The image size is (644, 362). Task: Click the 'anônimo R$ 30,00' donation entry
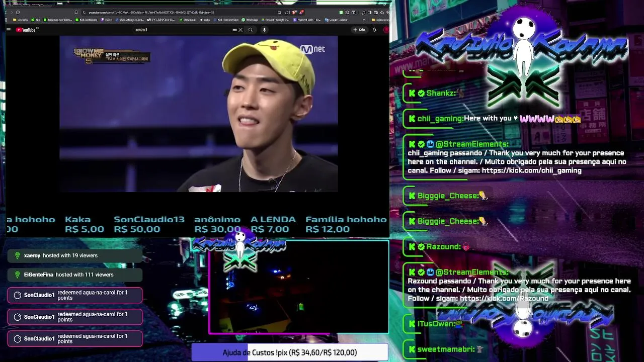point(217,224)
